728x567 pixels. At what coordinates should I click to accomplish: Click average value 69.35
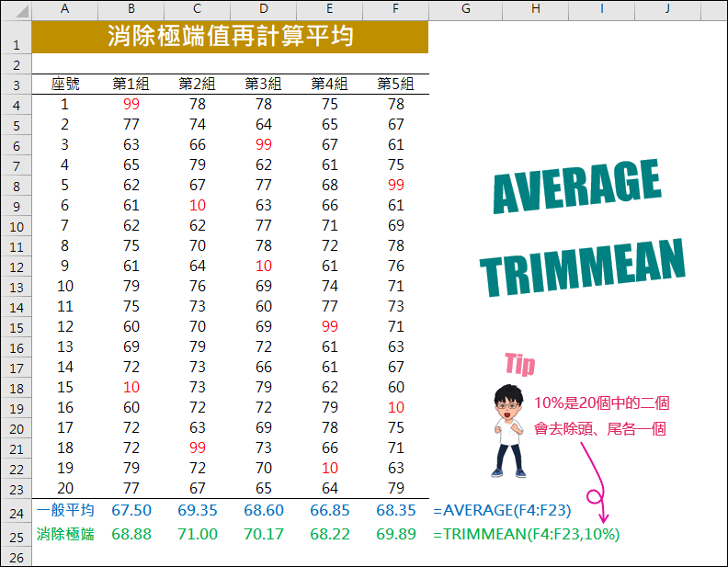[198, 510]
